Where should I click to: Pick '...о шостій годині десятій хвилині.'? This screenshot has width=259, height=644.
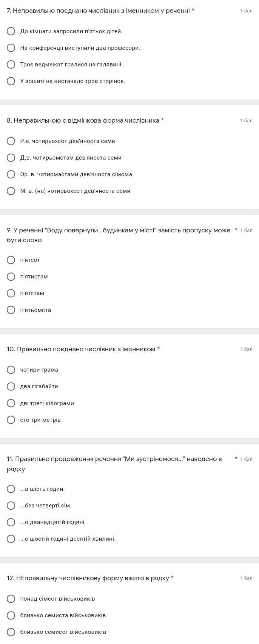pyautogui.click(x=11, y=539)
